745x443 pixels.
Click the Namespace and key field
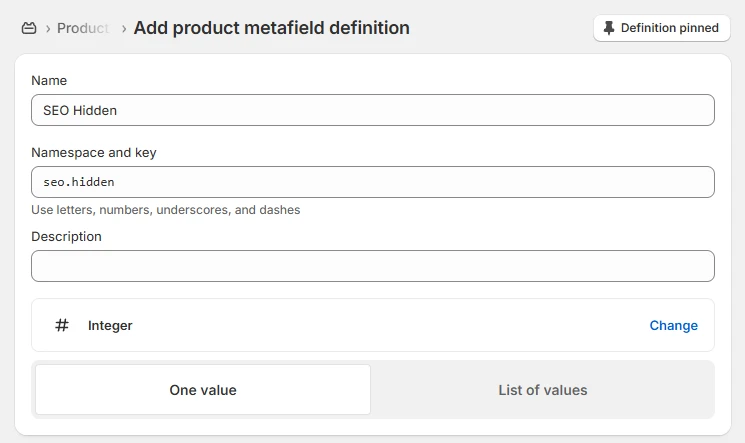click(x=372, y=182)
